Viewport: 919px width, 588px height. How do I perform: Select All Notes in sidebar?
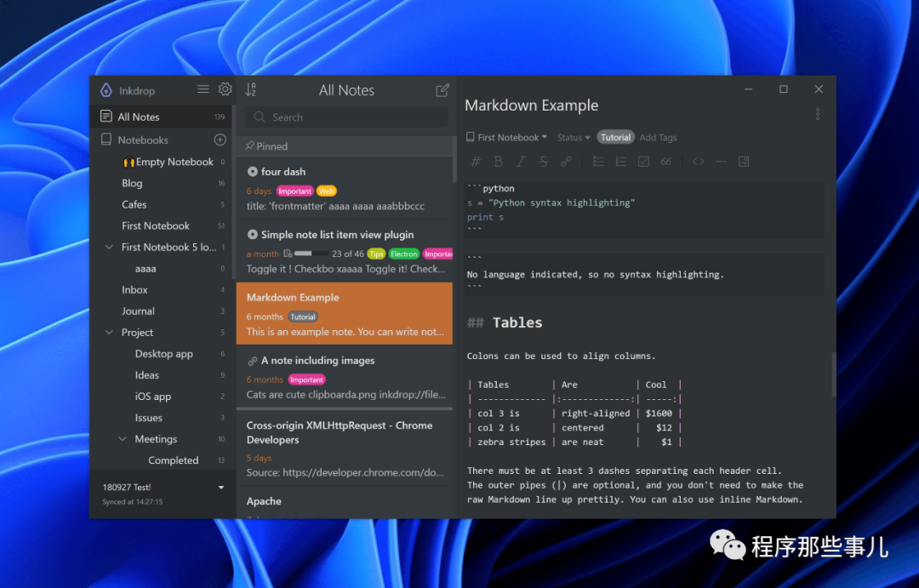tap(163, 117)
